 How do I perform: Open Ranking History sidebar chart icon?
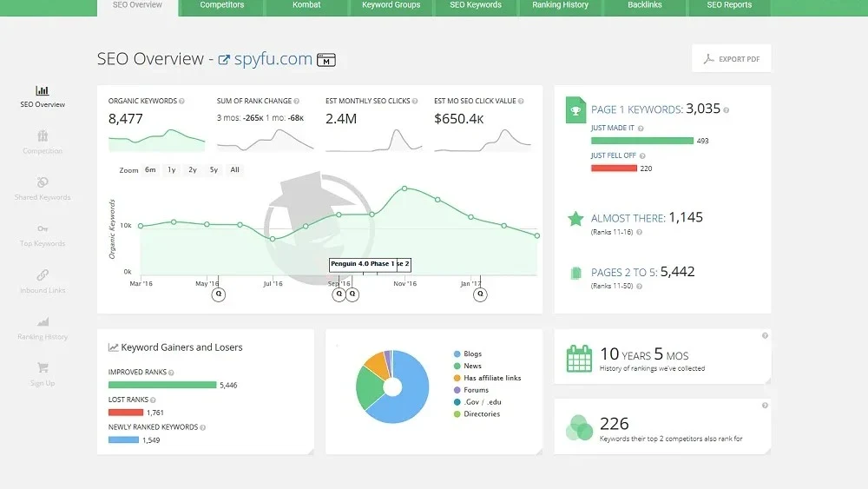(43, 321)
